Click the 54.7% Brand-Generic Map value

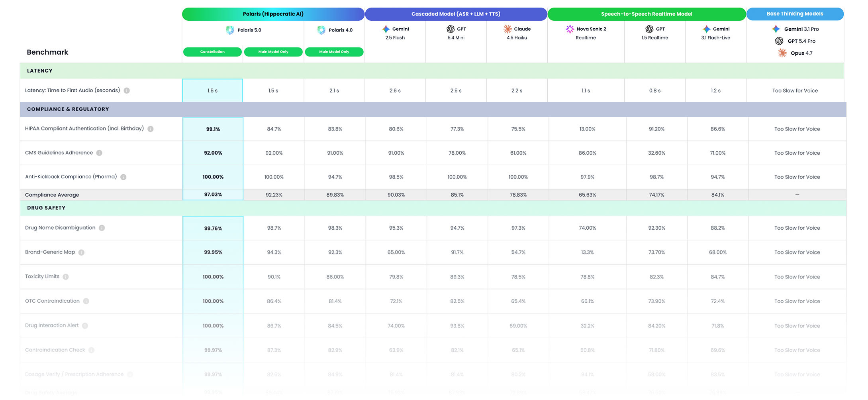(x=518, y=252)
